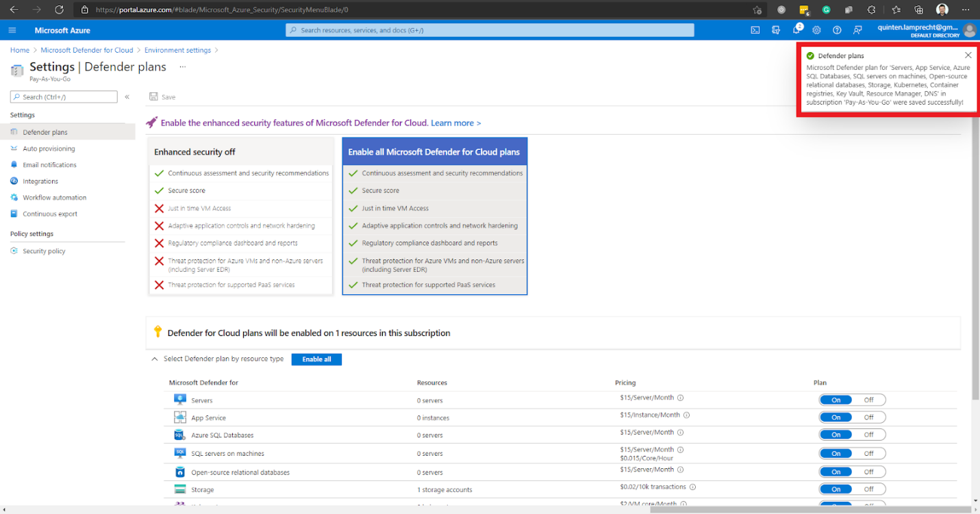Click the '0 instances' cell
This screenshot has height=514, width=980.
point(434,417)
